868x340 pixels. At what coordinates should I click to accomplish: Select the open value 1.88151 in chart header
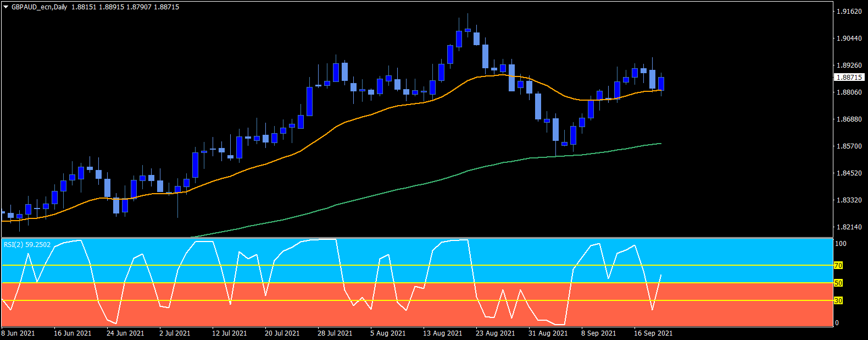click(x=84, y=7)
